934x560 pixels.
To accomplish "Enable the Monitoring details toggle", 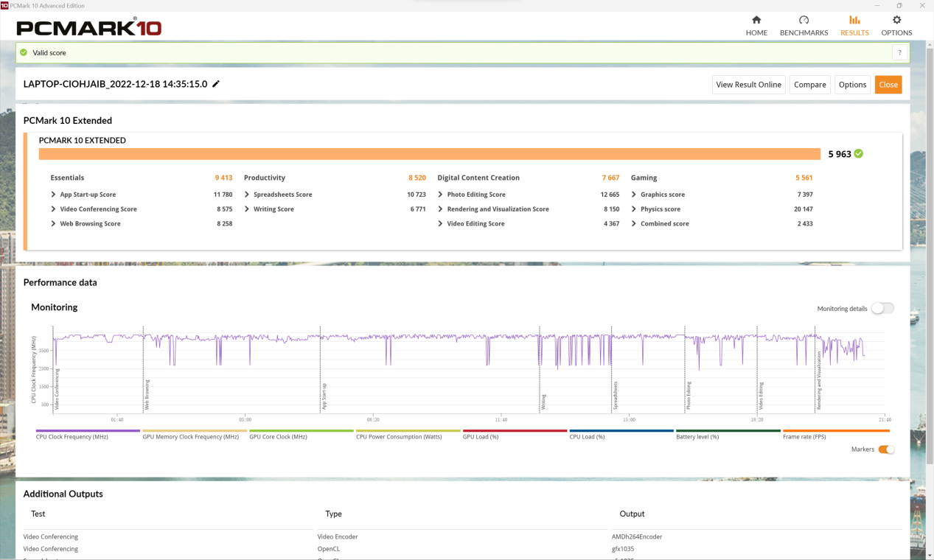I will click(882, 309).
